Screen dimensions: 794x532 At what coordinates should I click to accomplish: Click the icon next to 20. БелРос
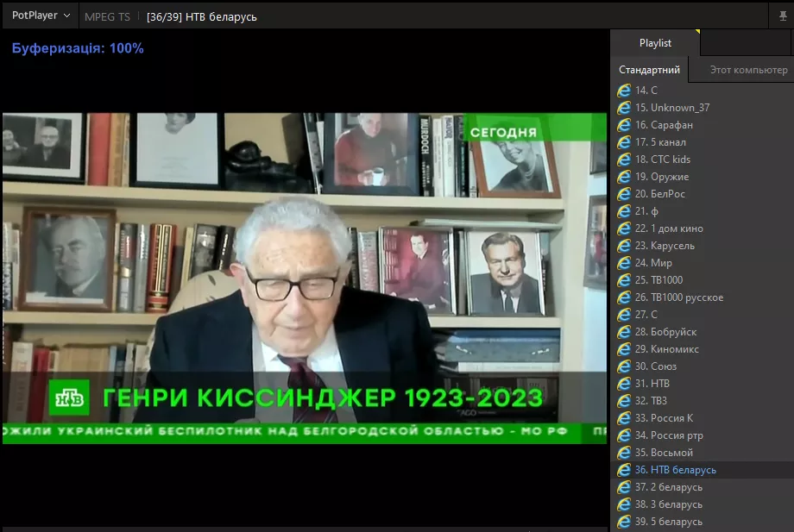click(x=624, y=194)
